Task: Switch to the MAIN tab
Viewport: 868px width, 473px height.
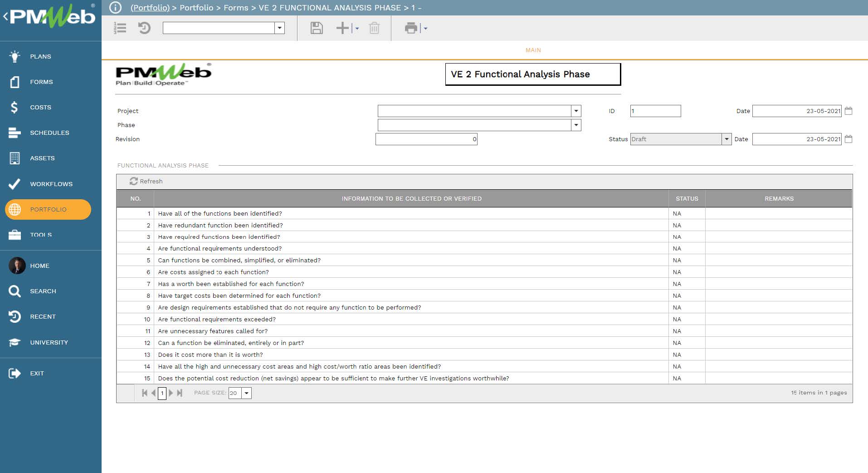Action: point(532,50)
